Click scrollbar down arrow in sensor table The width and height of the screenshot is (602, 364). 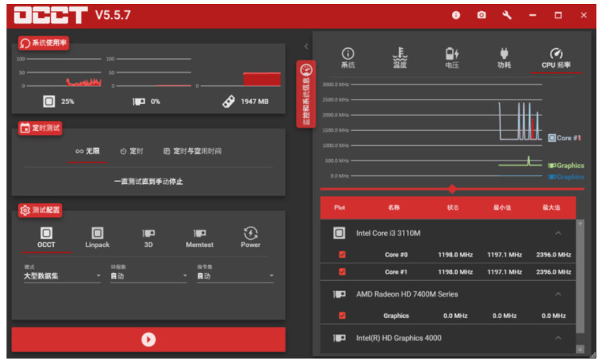pos(580,348)
